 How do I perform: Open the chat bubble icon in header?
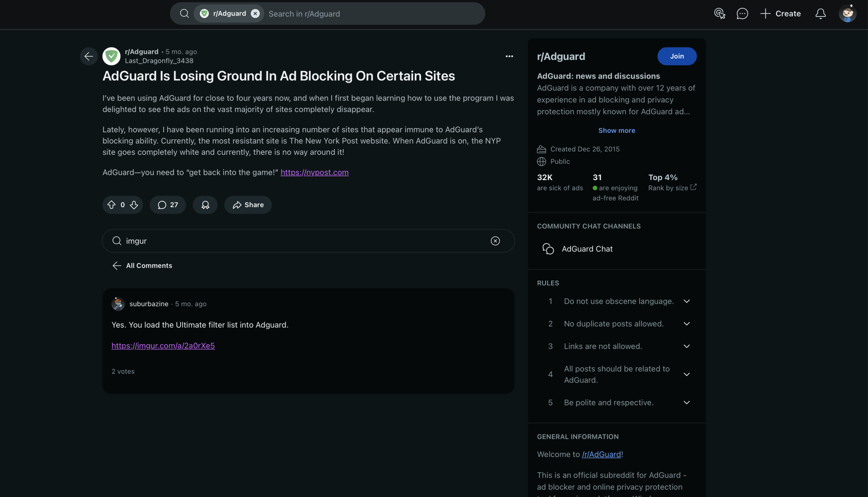(x=742, y=13)
